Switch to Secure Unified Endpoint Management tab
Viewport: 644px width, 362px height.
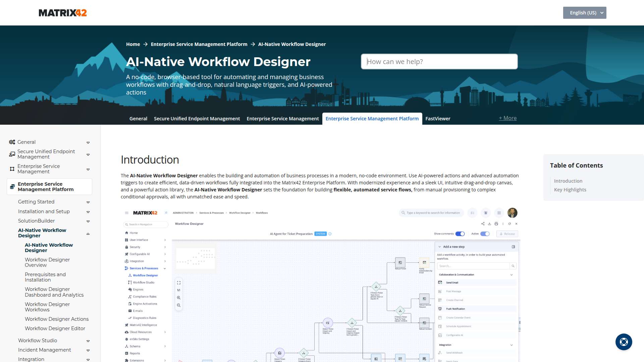(197, 119)
